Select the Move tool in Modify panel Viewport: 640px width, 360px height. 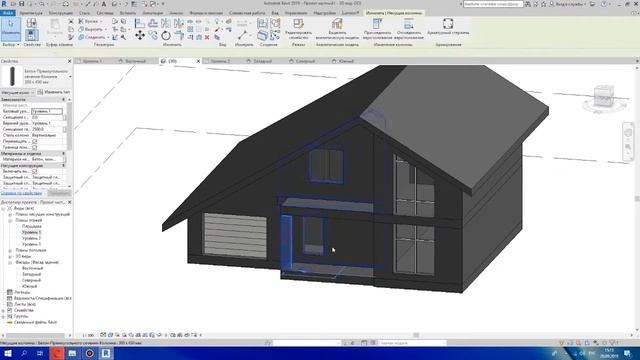(x=140, y=36)
